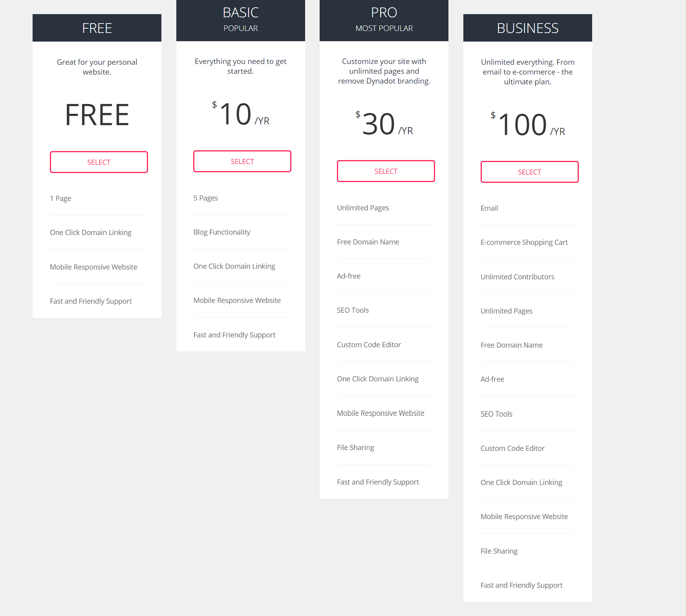Screen dimensions: 686x616
Task: Click the $100 /YR price
Action: [x=528, y=125]
